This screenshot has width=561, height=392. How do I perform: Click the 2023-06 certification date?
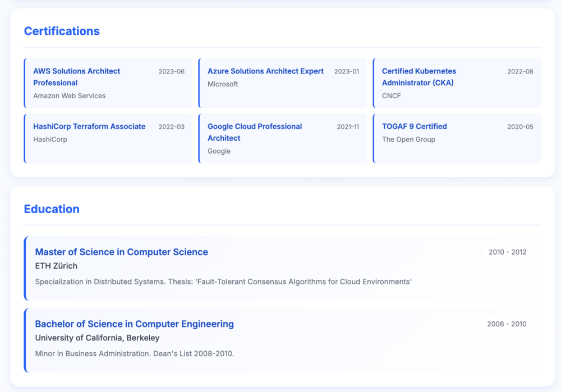[x=171, y=72]
